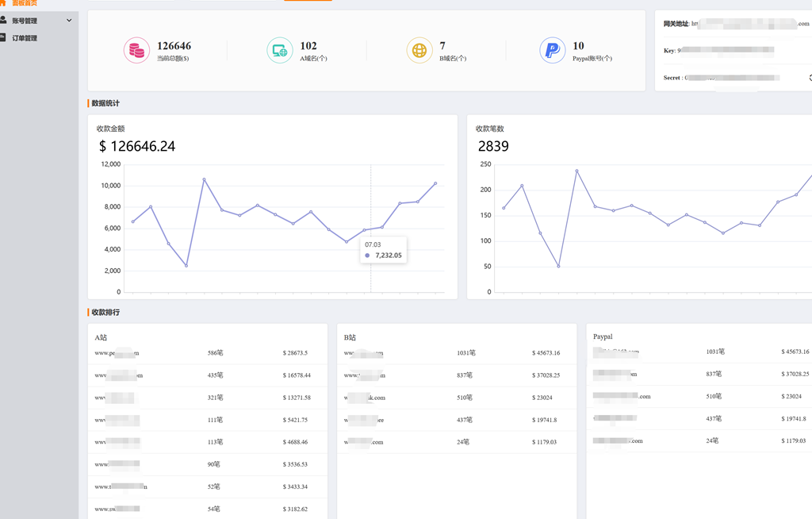Screen dimensions: 812x519
Task: Click the 07.03 tooltip value 7,232.05
Action: (388, 256)
